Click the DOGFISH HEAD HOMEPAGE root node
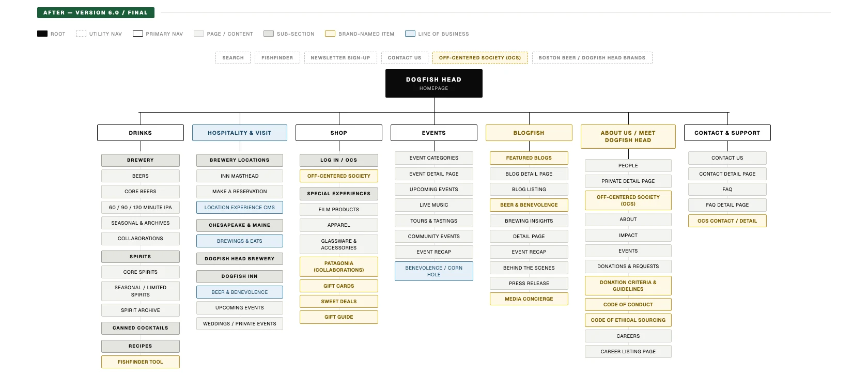The width and height of the screenshot is (868, 391). pos(434,83)
